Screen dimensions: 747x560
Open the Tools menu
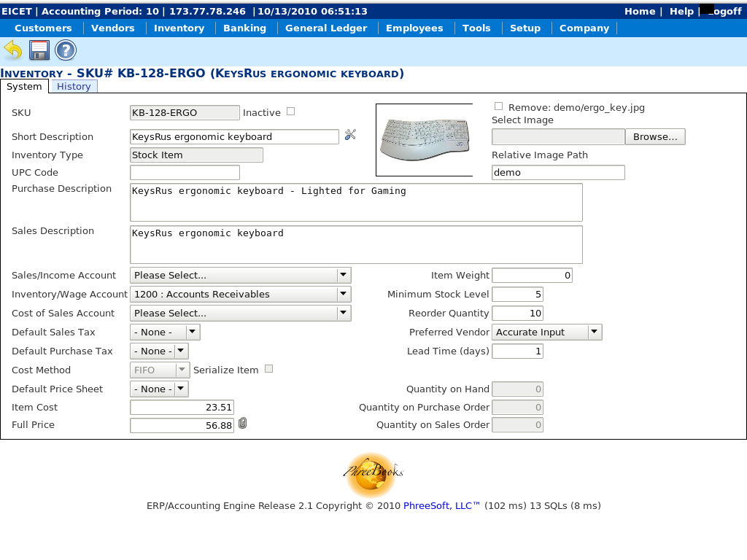tap(476, 28)
